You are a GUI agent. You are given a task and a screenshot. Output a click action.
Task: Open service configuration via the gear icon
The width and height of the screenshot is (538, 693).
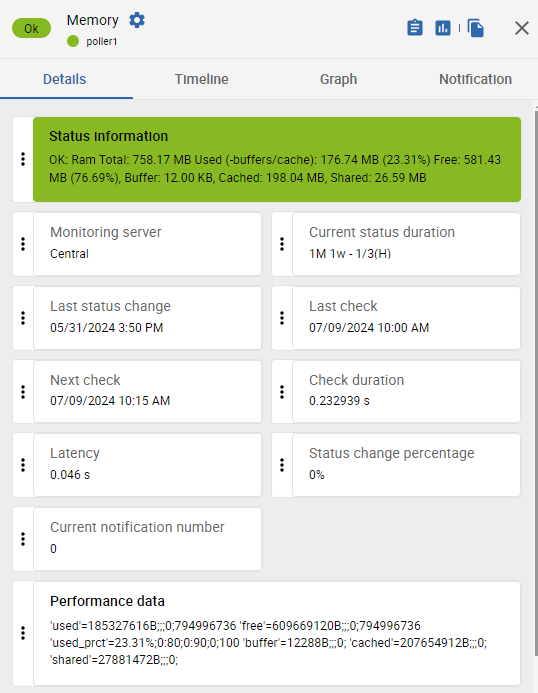pyautogui.click(x=137, y=20)
